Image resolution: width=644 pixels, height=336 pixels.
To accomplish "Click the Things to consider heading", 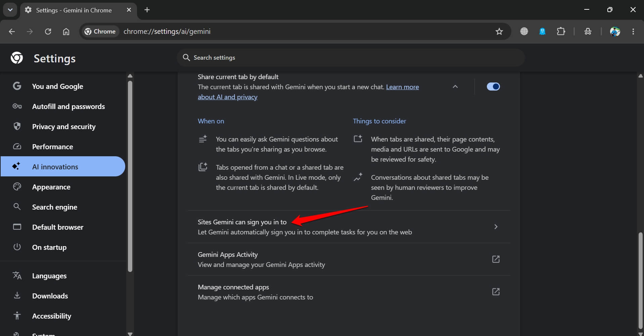I will [379, 121].
